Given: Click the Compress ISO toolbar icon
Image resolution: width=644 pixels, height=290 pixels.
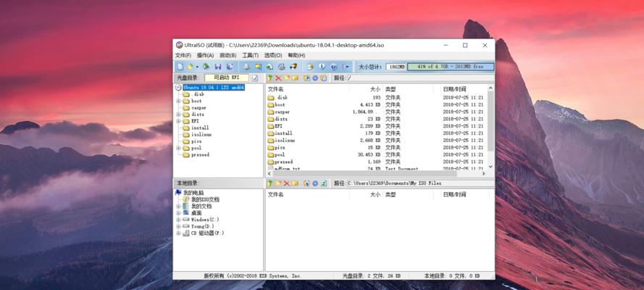Looking at the screenshot, I should 258,67.
